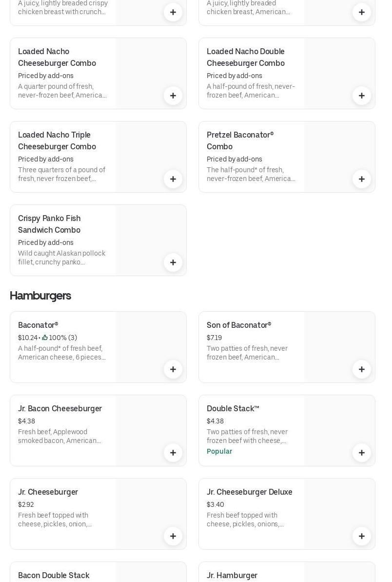Viewport: 392px width, 582px height.
Task: Add Pretzel Baconator Combo to order
Action: [x=362, y=179]
